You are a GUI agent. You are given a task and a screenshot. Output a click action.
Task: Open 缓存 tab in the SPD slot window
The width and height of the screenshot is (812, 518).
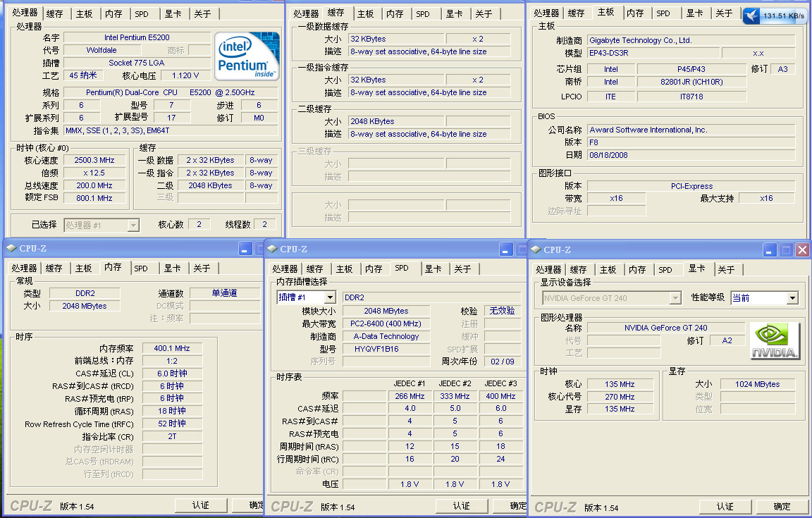click(315, 269)
